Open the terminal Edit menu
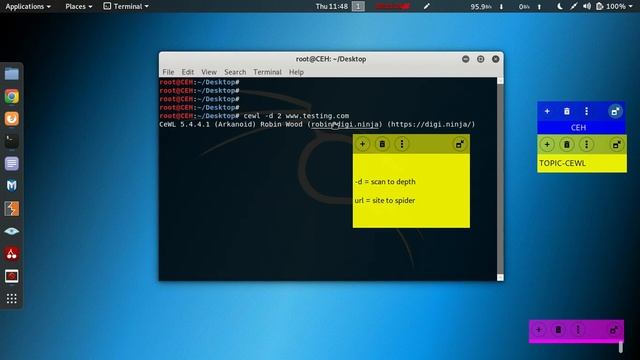Screen dimensions: 640x360 (x=188, y=72)
